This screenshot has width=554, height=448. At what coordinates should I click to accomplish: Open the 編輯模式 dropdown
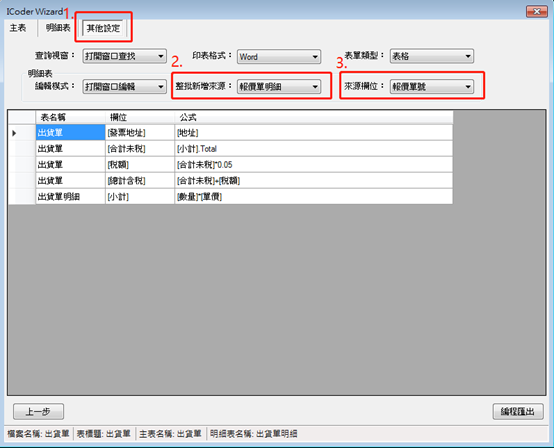(125, 87)
